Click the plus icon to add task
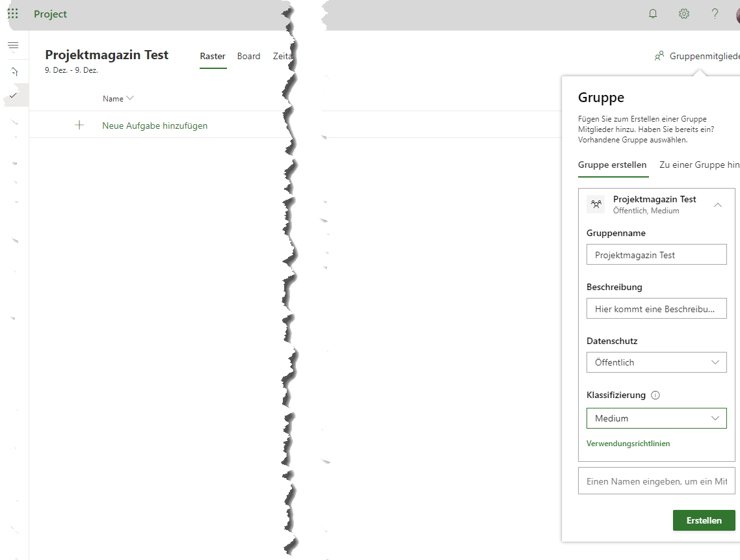The height and width of the screenshot is (560, 740). (x=79, y=125)
